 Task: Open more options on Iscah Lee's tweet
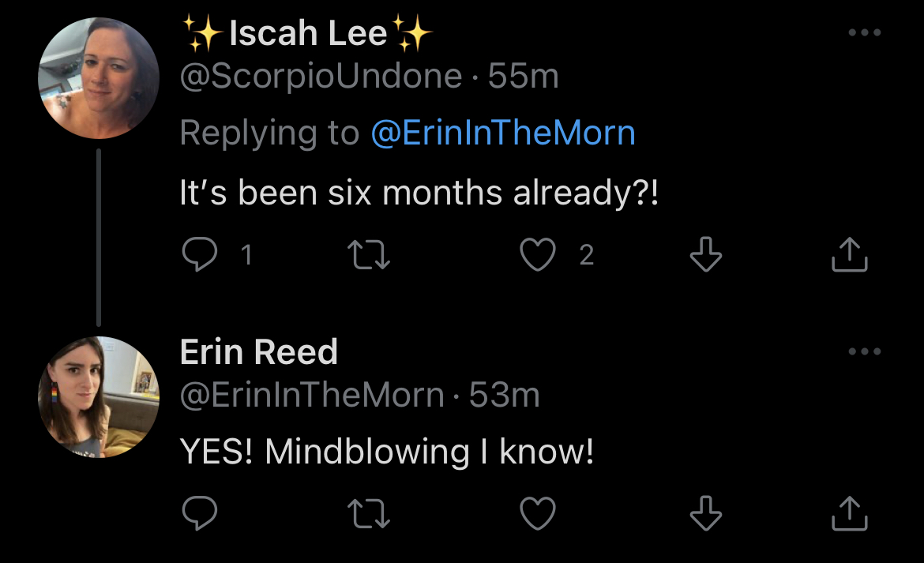coord(864,33)
